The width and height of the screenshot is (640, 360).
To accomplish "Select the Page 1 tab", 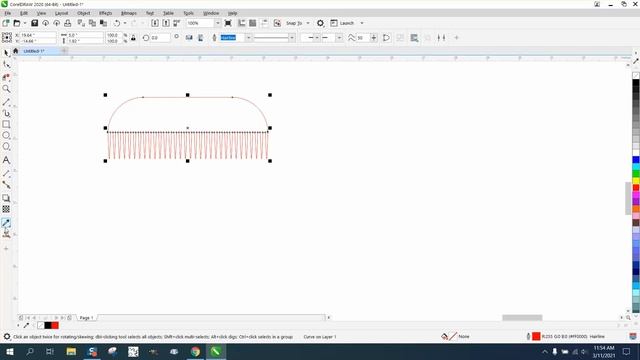I will coord(87,318).
